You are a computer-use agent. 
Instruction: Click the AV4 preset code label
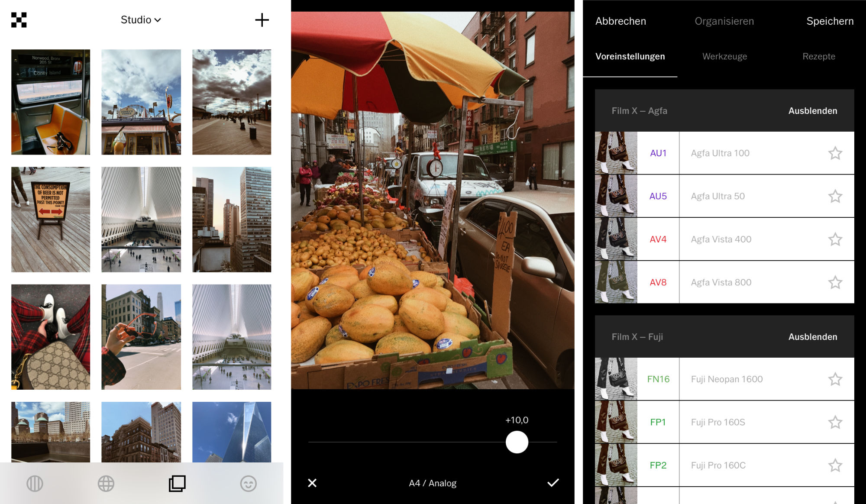click(x=658, y=239)
